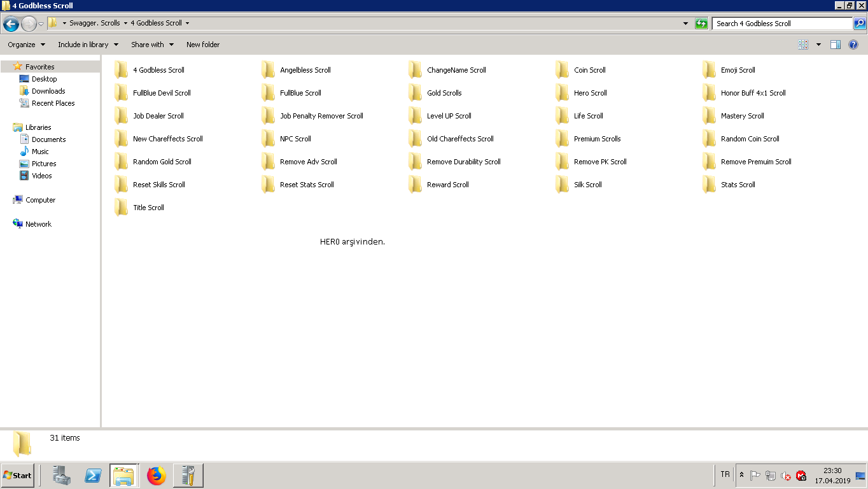Open Downloads in the navigation pane
Screen dimensions: 868x489
(x=48, y=91)
